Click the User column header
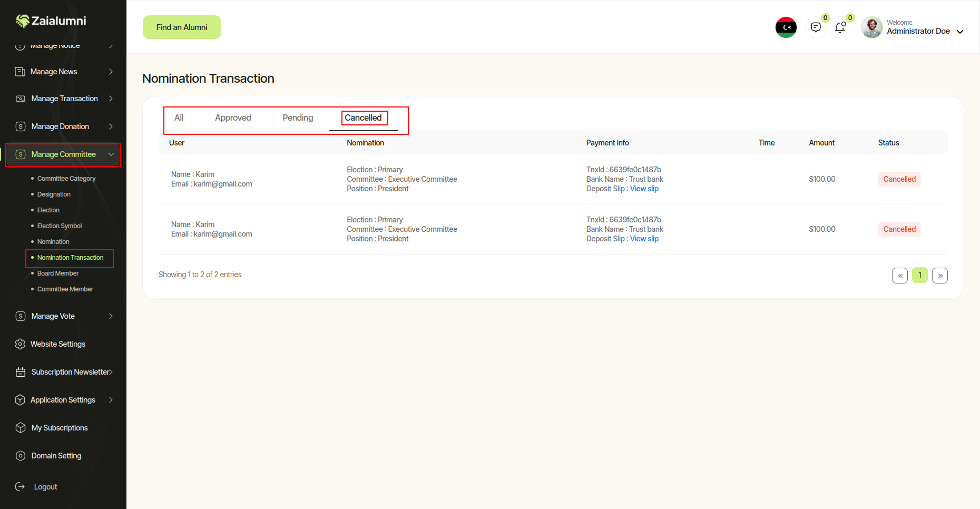Viewport: 980px width, 509px height. pyautogui.click(x=177, y=143)
